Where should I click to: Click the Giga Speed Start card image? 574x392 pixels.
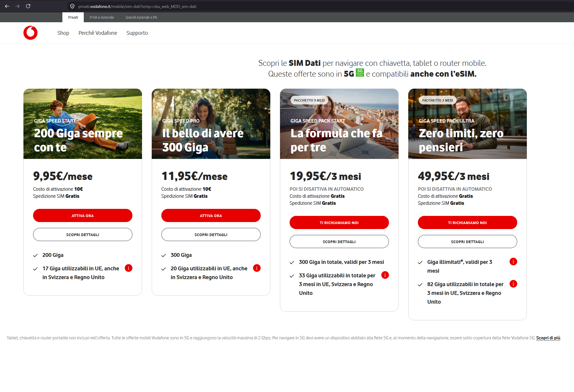point(83,124)
